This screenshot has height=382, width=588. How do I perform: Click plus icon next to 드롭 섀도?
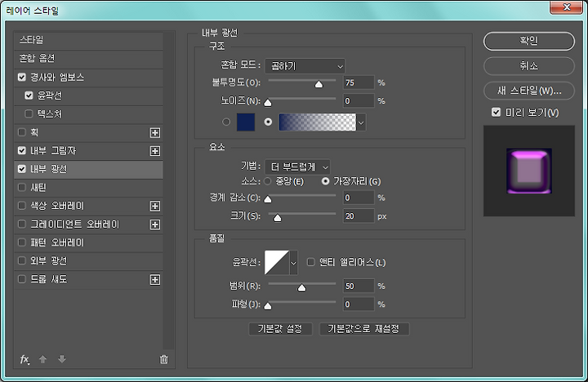[155, 280]
